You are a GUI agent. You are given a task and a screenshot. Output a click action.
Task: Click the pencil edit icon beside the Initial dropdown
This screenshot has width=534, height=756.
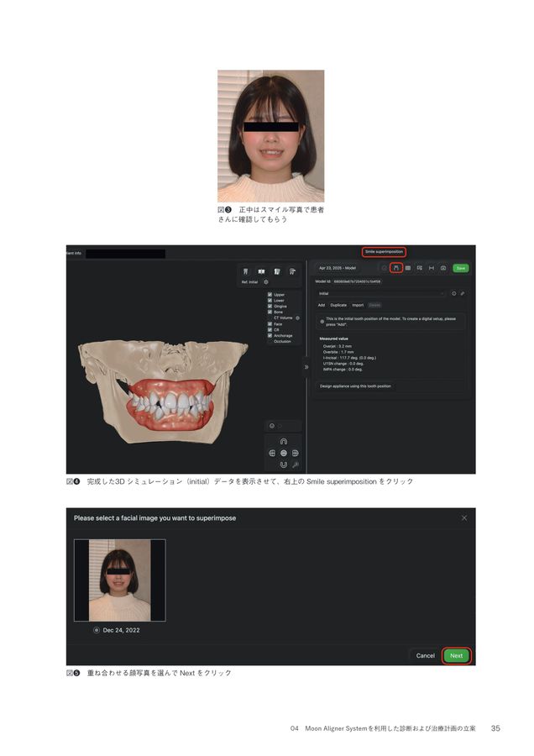click(x=463, y=293)
